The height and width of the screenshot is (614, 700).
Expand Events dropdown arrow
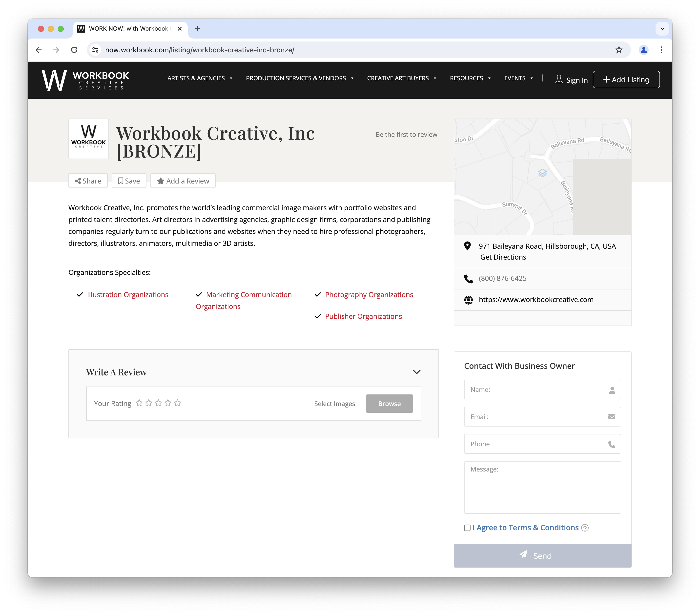[532, 79]
